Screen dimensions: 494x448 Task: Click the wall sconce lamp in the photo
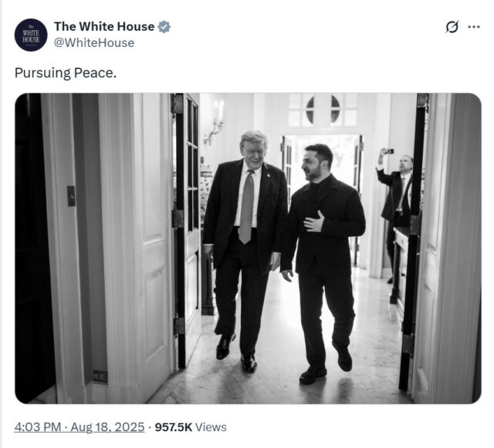(x=215, y=122)
